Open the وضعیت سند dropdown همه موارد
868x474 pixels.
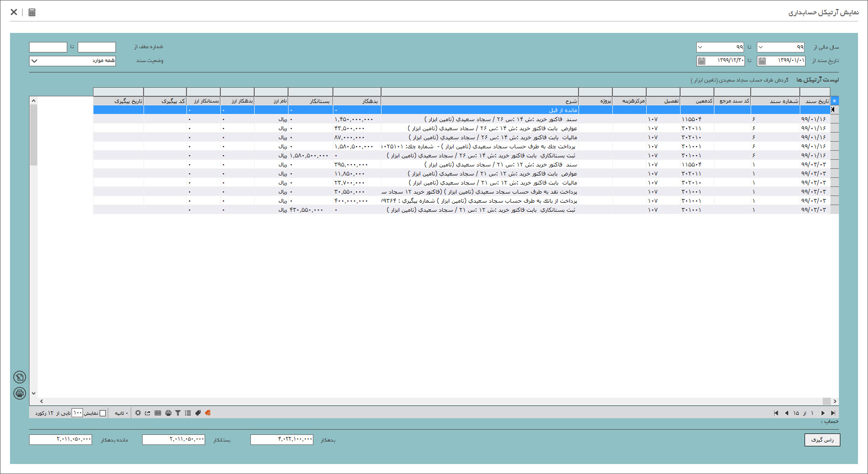72,61
